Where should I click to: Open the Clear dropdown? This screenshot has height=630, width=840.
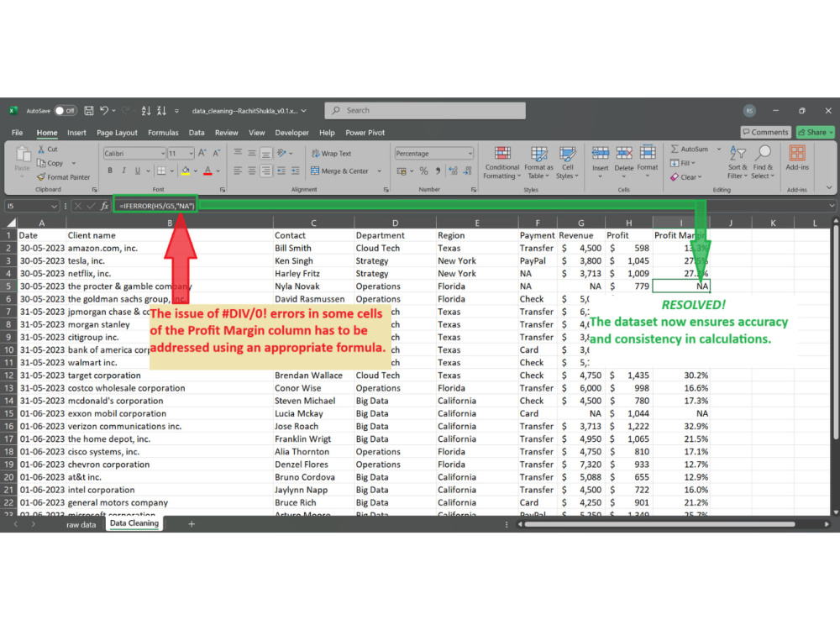click(685, 176)
